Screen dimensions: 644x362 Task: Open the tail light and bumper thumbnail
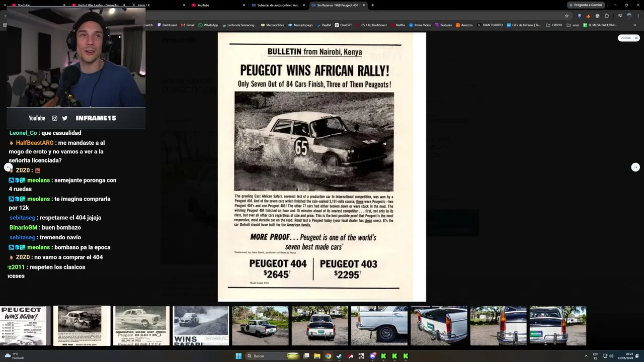pyautogui.click(x=498, y=326)
